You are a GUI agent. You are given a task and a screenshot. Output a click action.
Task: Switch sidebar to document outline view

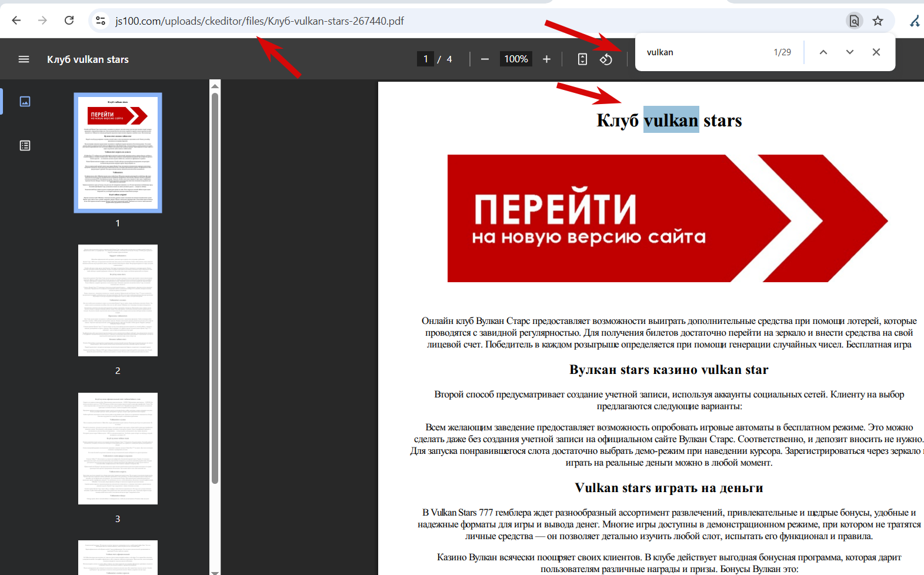25,145
